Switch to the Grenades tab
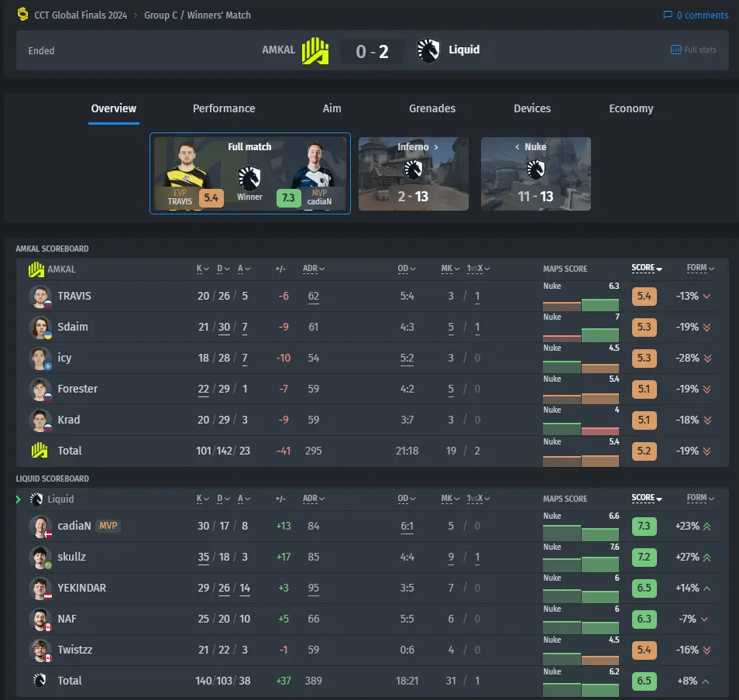 coord(432,109)
